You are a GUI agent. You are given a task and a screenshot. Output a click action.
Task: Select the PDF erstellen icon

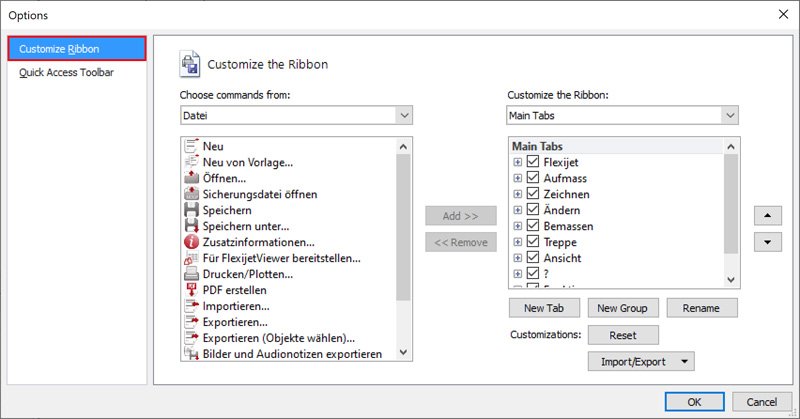tap(192, 290)
